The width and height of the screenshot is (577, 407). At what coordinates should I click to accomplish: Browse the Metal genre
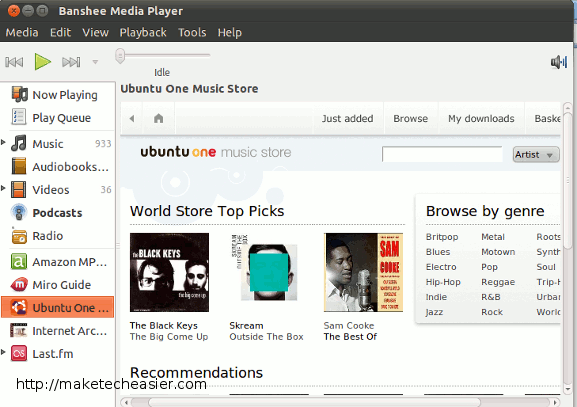(493, 237)
